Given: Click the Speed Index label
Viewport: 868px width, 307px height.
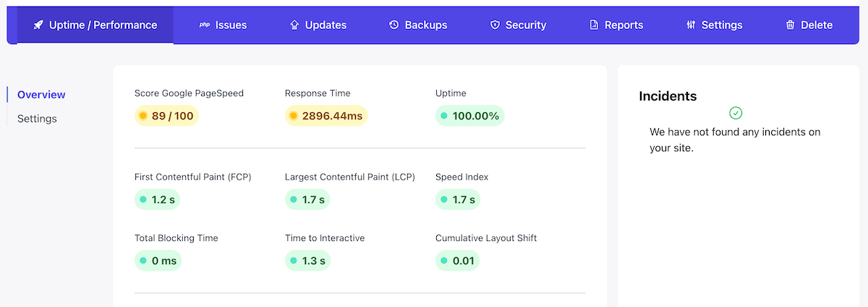Looking at the screenshot, I should (462, 177).
